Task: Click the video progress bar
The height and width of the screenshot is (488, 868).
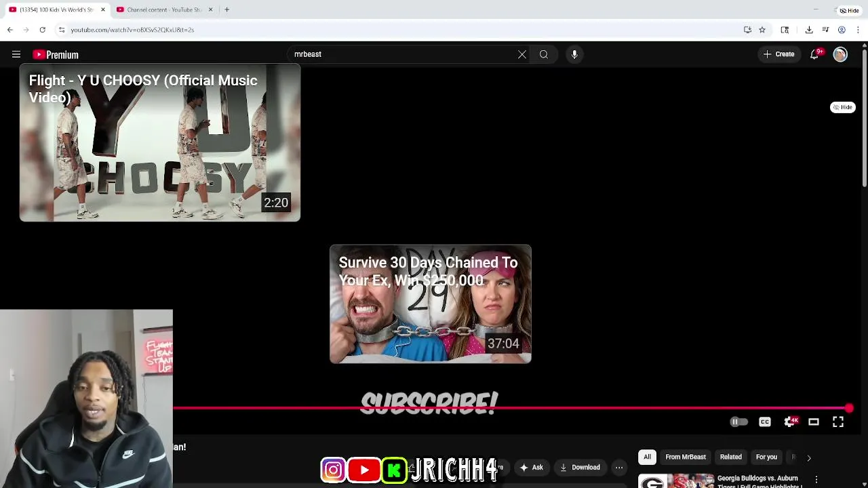Action: pyautogui.click(x=511, y=409)
